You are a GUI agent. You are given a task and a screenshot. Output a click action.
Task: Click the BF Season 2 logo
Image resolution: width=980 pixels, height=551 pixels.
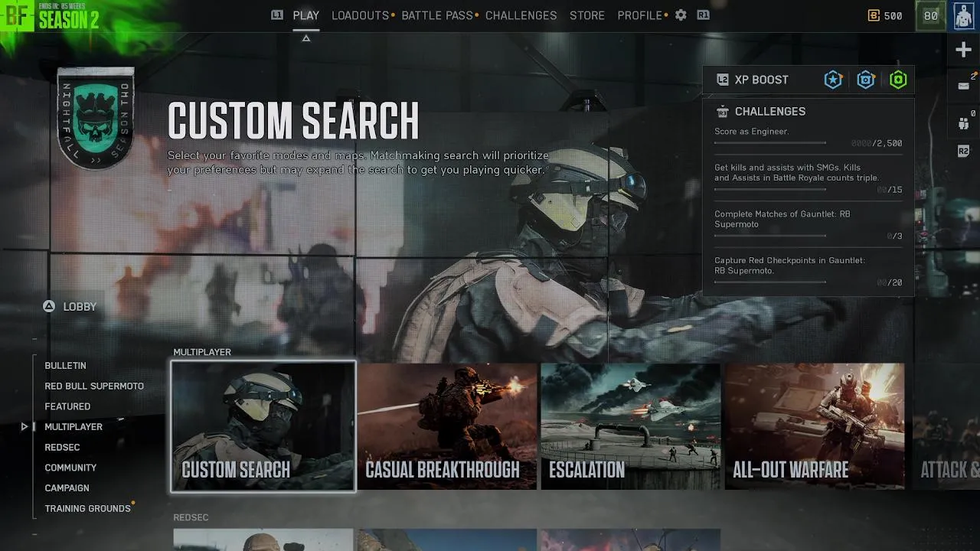coord(51,15)
